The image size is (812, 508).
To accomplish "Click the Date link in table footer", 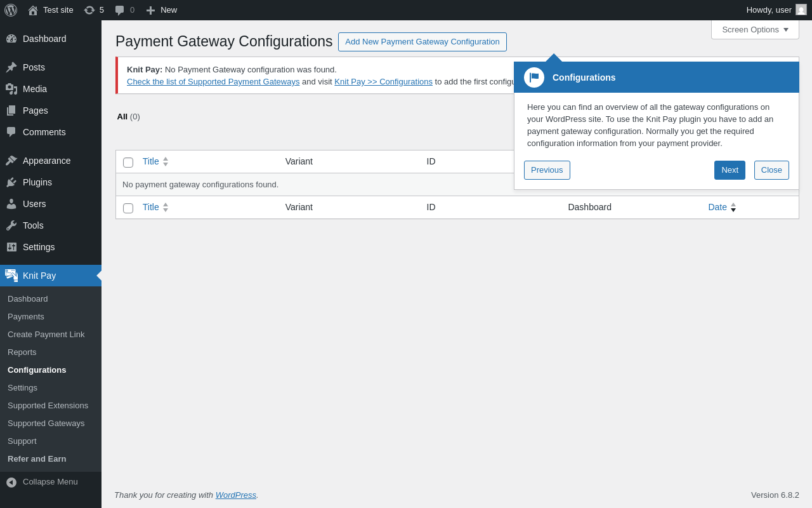I will click(717, 208).
